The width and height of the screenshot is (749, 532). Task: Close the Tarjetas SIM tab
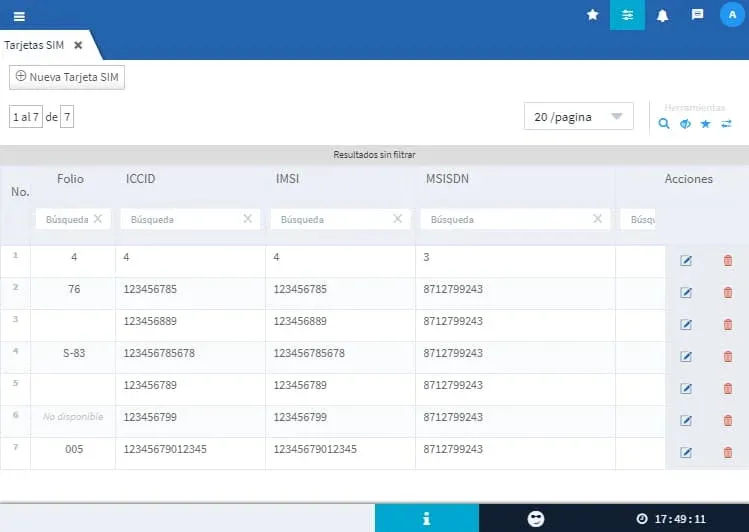(x=78, y=46)
